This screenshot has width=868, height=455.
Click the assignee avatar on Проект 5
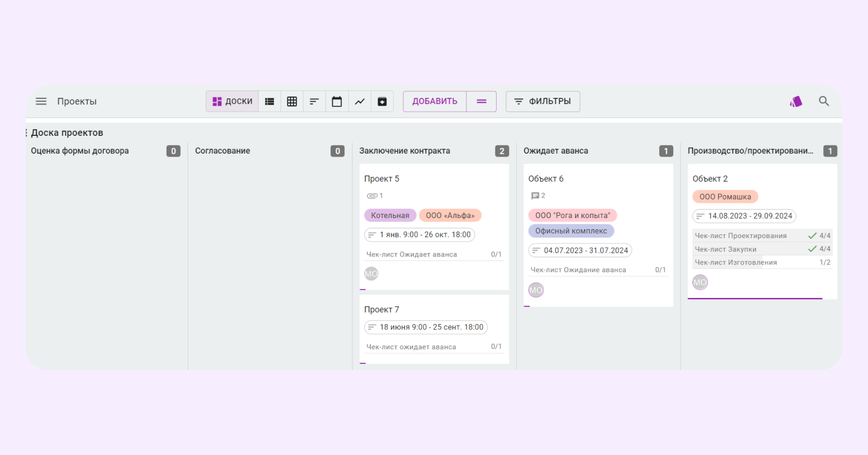point(371,274)
